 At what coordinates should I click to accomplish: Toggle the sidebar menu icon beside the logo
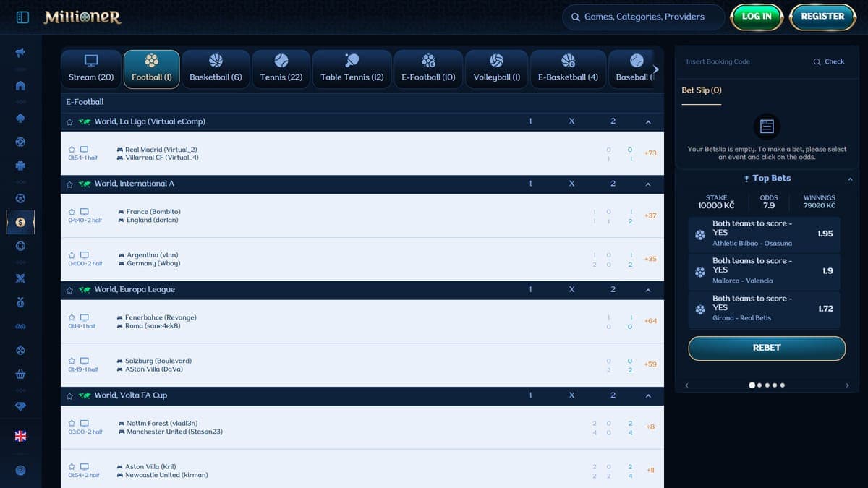click(x=22, y=17)
